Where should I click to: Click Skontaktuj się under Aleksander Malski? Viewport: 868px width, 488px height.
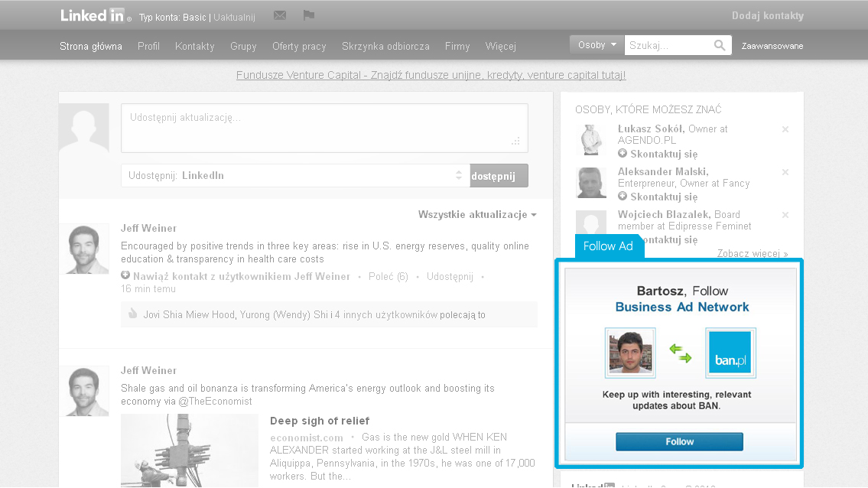(664, 197)
